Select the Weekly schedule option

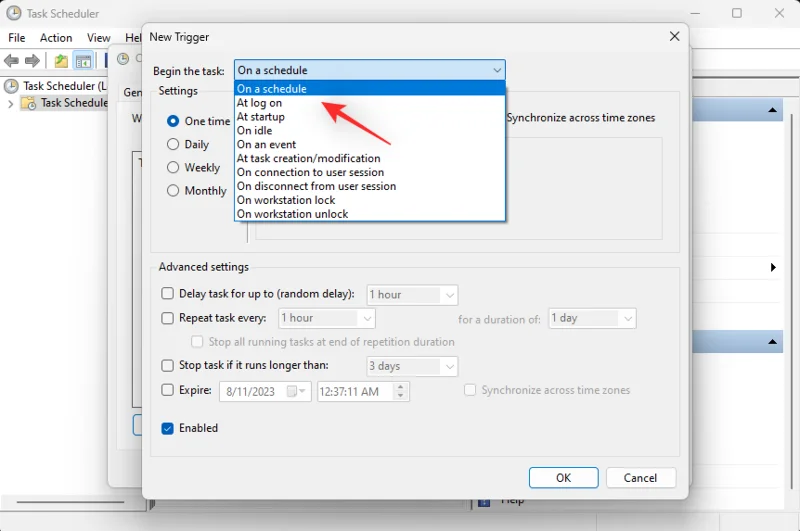click(173, 167)
